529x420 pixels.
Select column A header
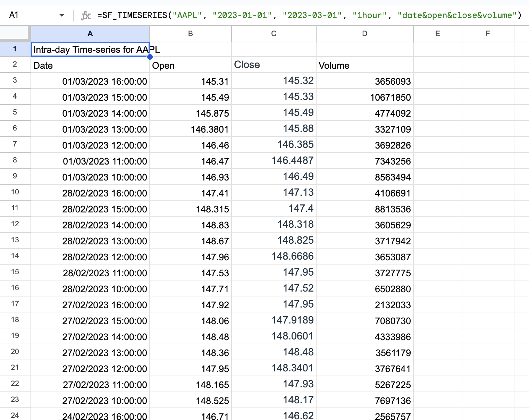90,34
